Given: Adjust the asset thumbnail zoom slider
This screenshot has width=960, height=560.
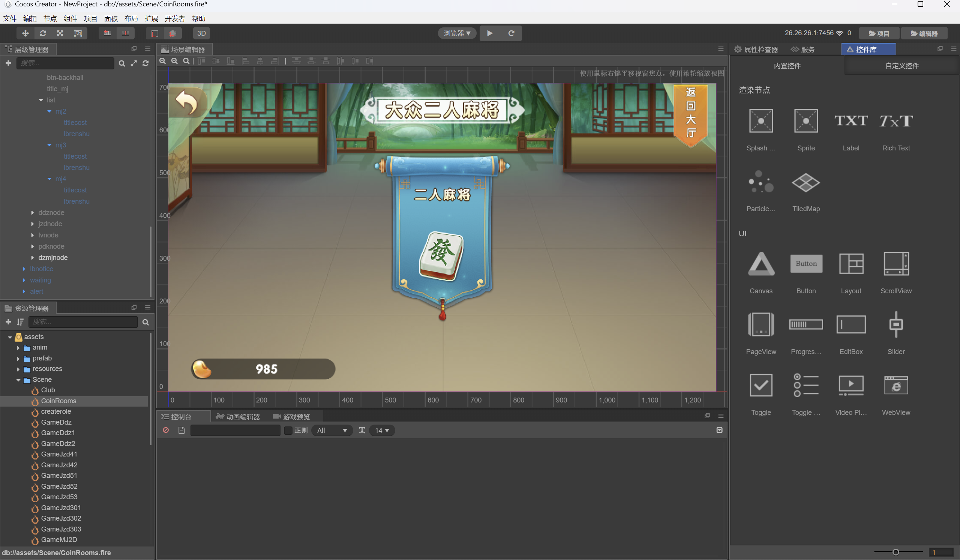Looking at the screenshot, I should [896, 552].
